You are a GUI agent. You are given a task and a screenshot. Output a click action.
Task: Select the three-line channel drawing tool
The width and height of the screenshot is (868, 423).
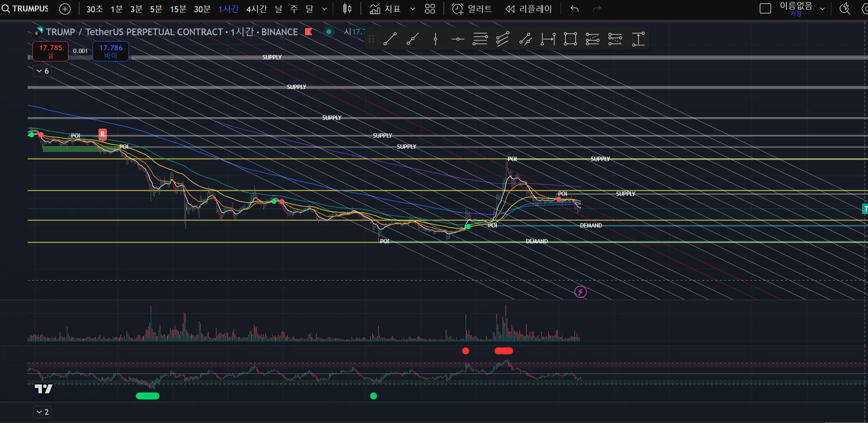(x=502, y=39)
